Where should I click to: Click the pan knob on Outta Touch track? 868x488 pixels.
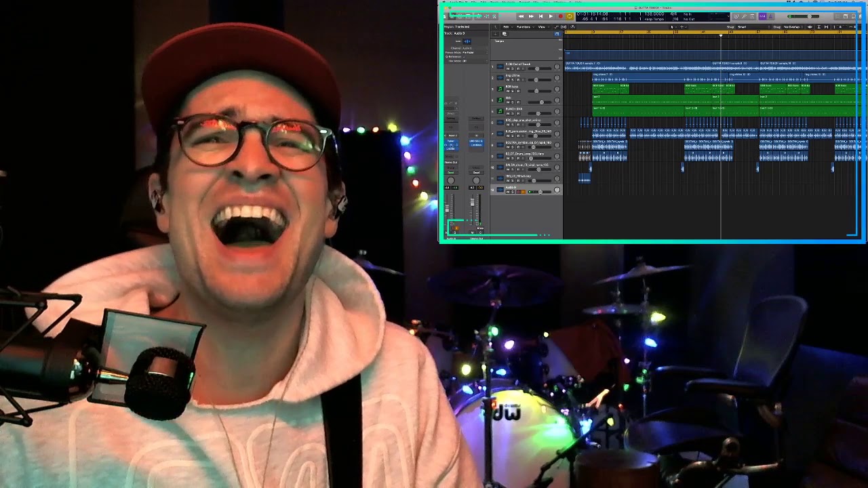pos(557,66)
